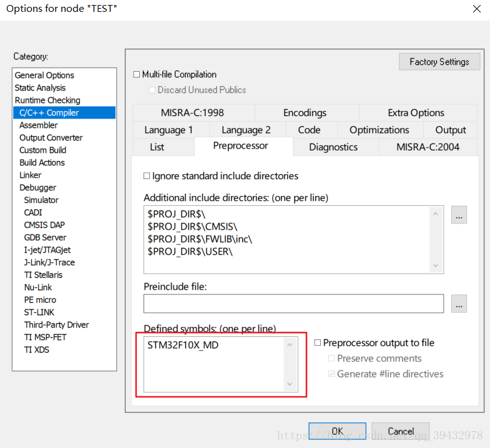Open General Options category
Screen dimensions: 490x448
(x=44, y=75)
